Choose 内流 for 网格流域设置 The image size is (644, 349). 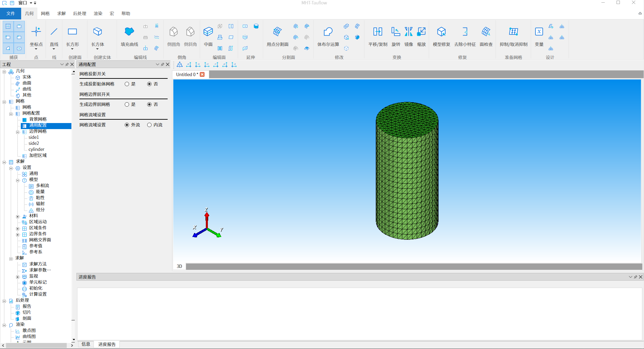click(x=150, y=125)
